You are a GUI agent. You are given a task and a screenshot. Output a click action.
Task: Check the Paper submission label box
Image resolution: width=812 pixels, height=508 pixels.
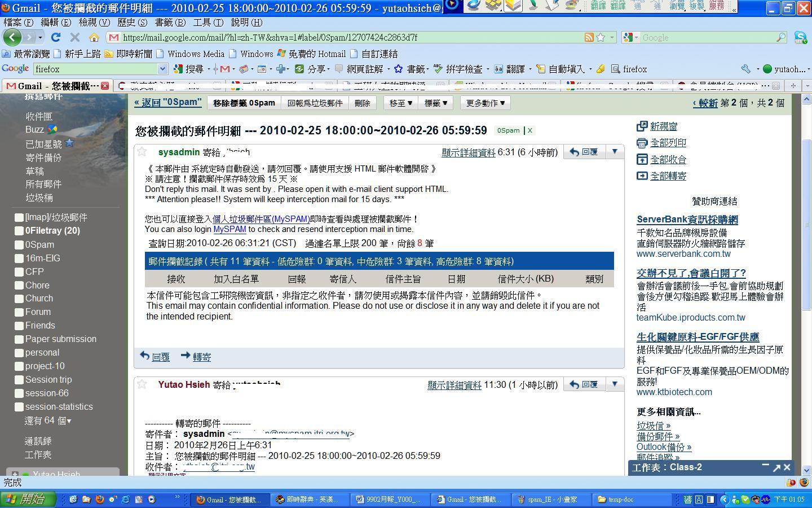click(19, 339)
